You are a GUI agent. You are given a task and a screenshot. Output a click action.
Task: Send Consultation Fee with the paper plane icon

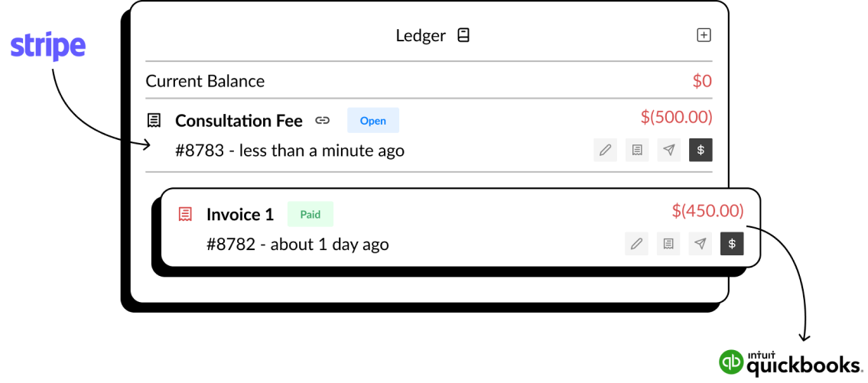pos(669,150)
